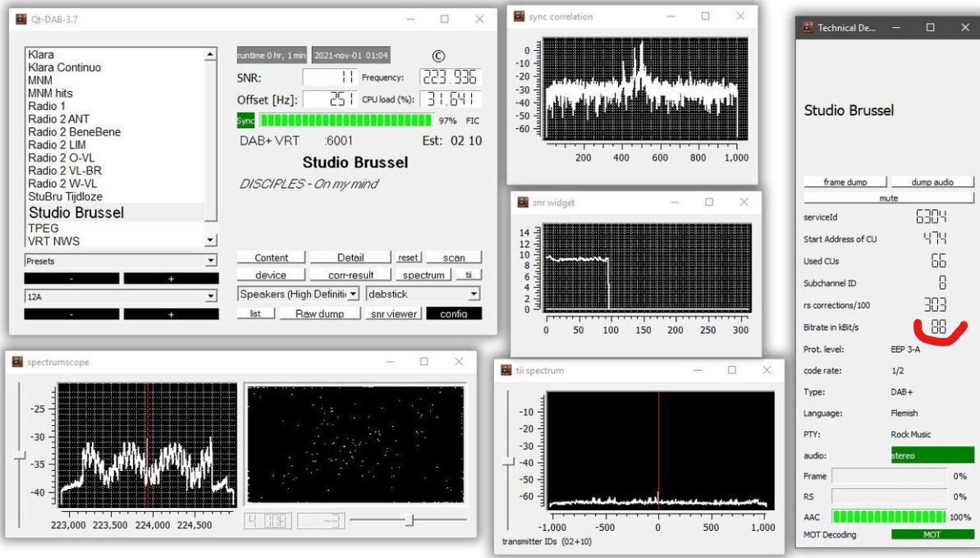The height and width of the screenshot is (558, 980).
Task: Click the FIC sync quality progress bar
Action: [346, 121]
